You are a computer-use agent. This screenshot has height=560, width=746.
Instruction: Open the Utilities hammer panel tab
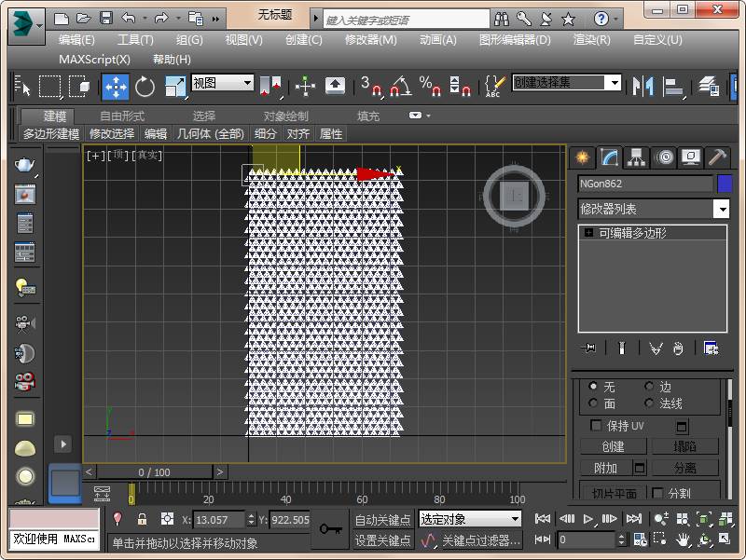tap(717, 157)
